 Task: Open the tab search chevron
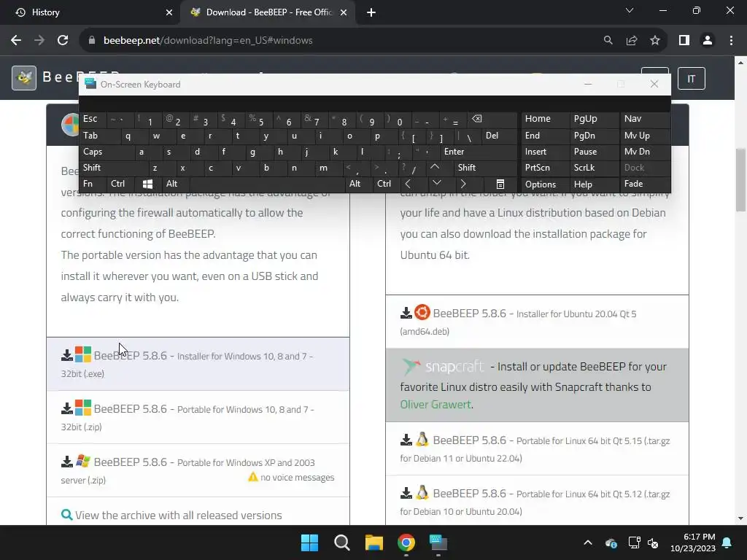[x=630, y=10]
